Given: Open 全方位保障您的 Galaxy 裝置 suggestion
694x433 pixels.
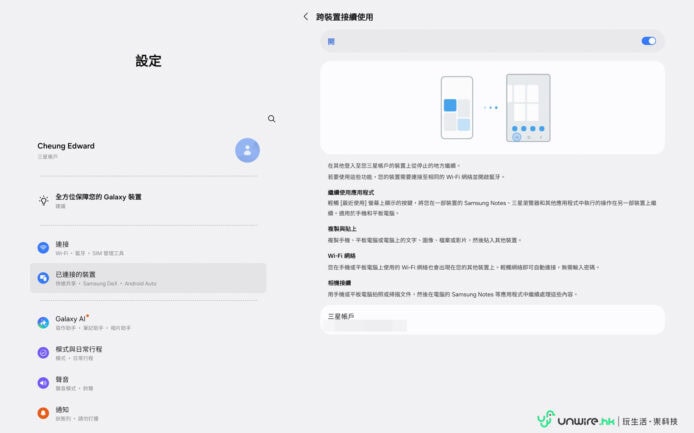Looking at the screenshot, I should pos(148,201).
